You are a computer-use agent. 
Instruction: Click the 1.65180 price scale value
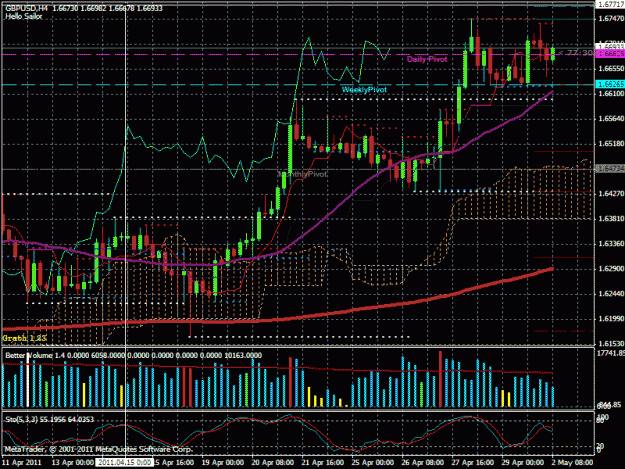(611, 143)
